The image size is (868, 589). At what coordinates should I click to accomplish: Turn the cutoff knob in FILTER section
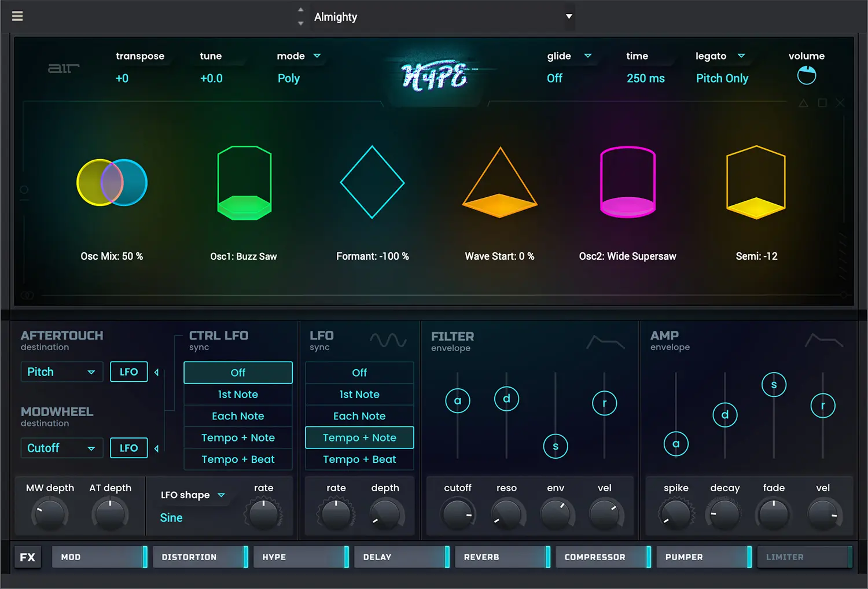click(457, 513)
